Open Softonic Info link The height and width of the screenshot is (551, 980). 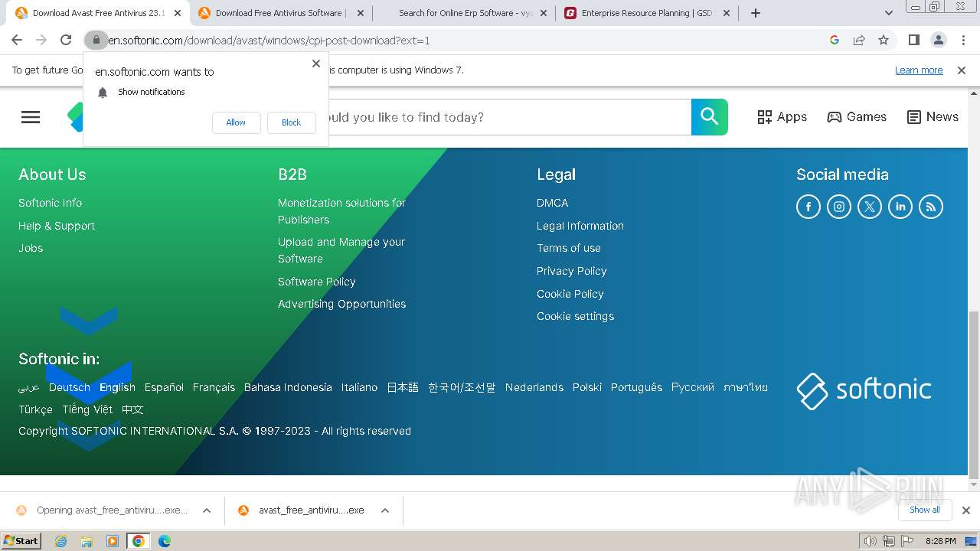(x=50, y=203)
